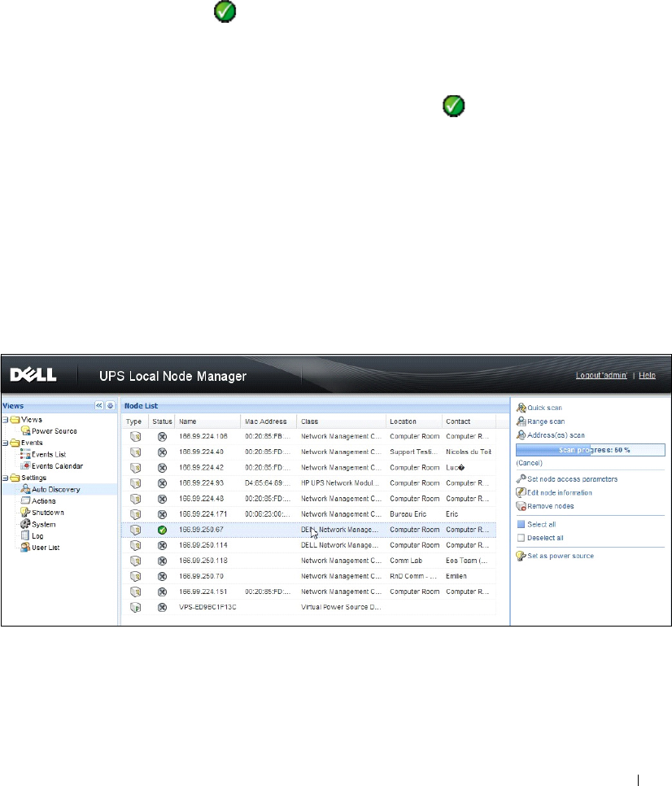Click the Remove nodes link
Viewport: 672px width, 786px height.
(550, 506)
